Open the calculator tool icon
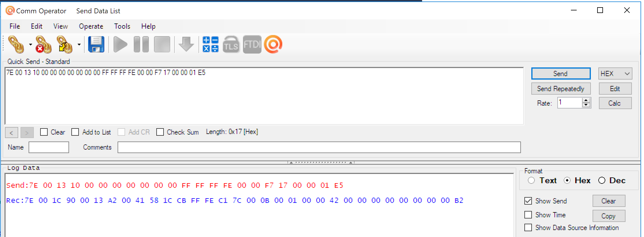The image size is (644, 237). (211, 45)
